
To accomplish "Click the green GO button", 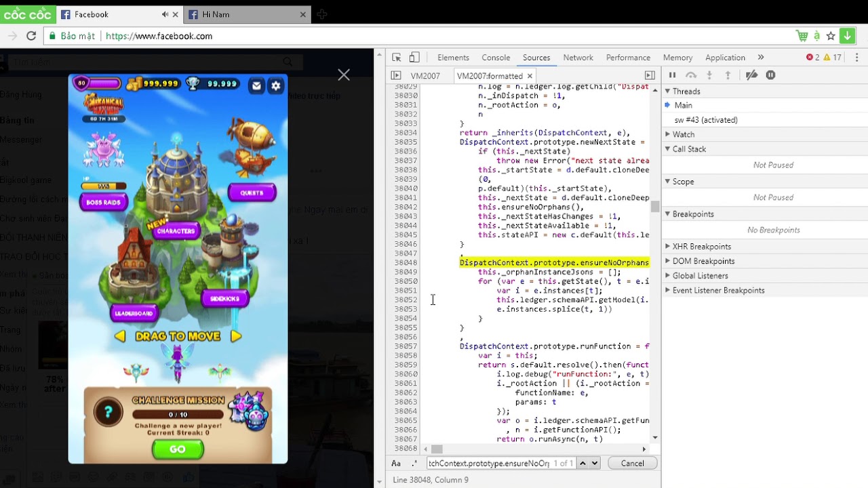I will point(178,449).
